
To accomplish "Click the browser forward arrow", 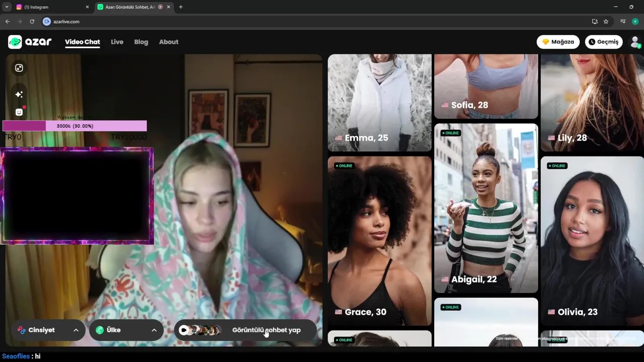I will point(20,22).
